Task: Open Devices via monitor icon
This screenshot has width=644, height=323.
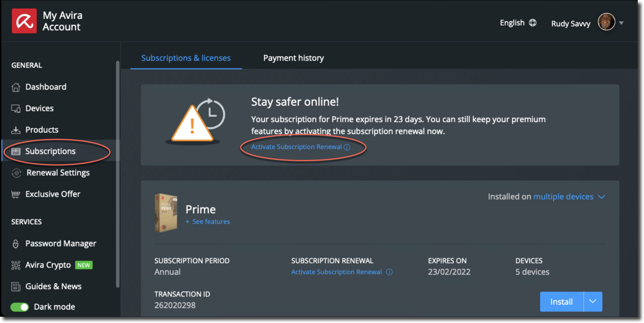Action: pyautogui.click(x=16, y=108)
